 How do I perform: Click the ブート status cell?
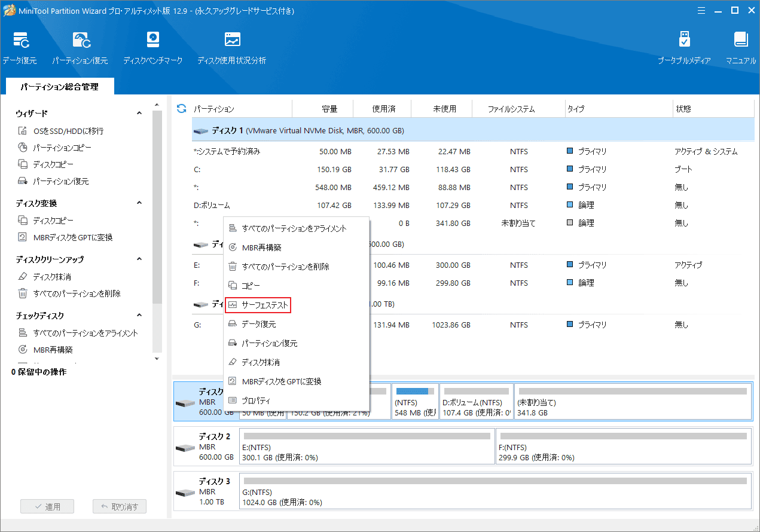tap(683, 169)
